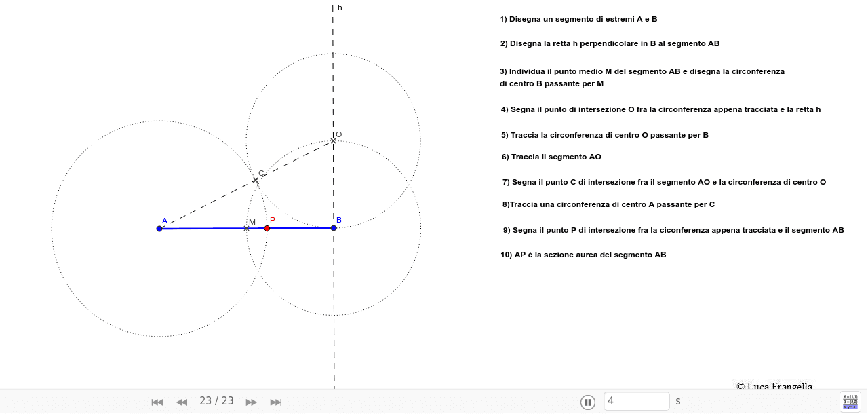Click instruction '8)Traccia una circonferenza di centro A'
Screen dimensions: 868x414
[608, 204]
